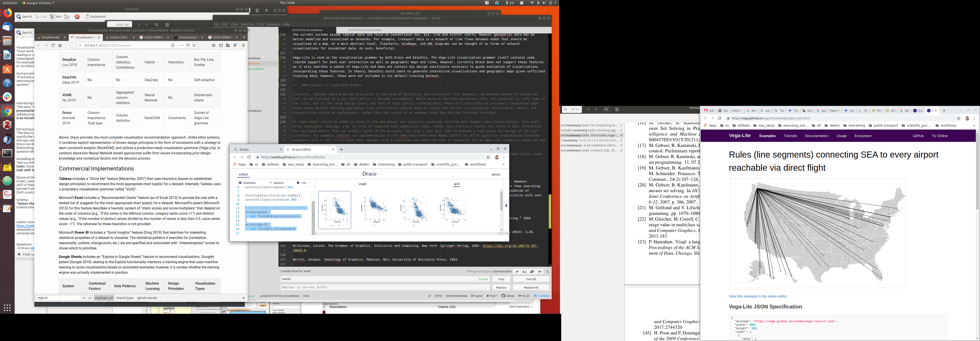Bookmark the Draco Editor page star
Image resolution: width=980 pixels, height=341 pixels.
pos(488,157)
